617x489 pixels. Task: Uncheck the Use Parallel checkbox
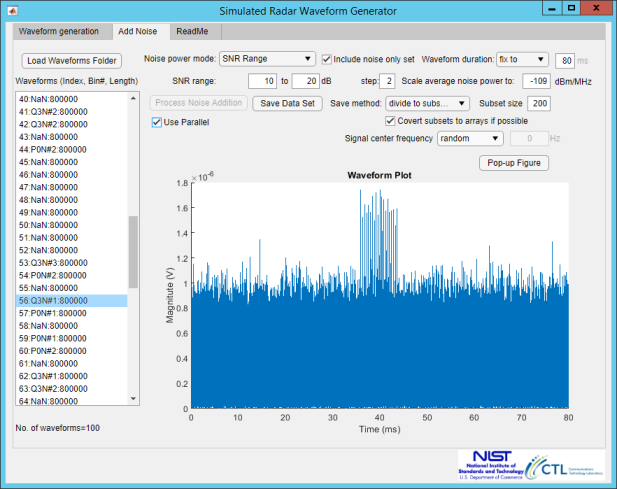[157, 122]
